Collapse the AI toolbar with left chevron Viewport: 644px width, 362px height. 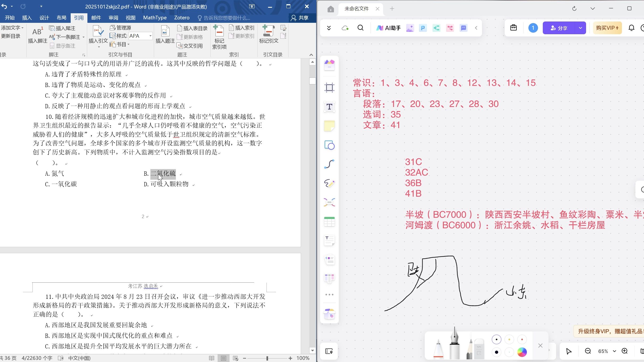(476, 28)
